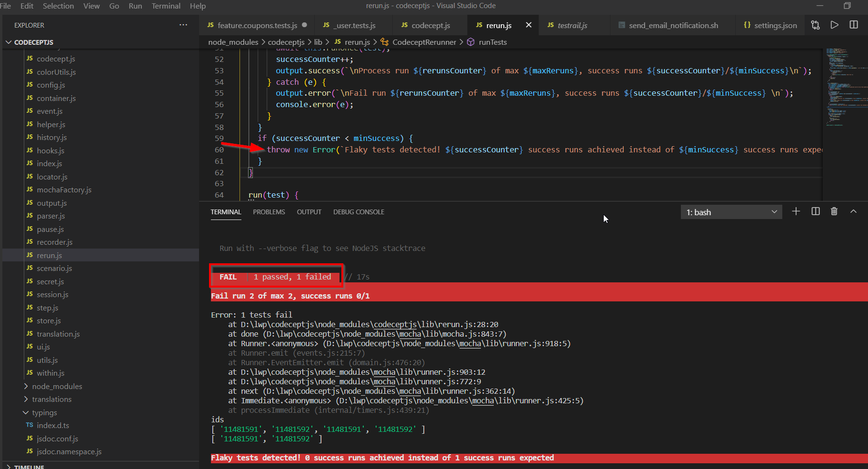
Task: Collapse the typings folder
Action: tap(44, 412)
